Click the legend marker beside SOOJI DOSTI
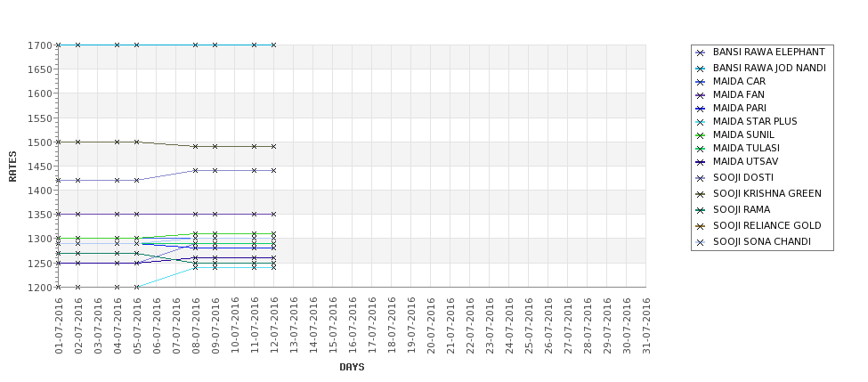Viewport: 868px width, 382px height. 701,178
